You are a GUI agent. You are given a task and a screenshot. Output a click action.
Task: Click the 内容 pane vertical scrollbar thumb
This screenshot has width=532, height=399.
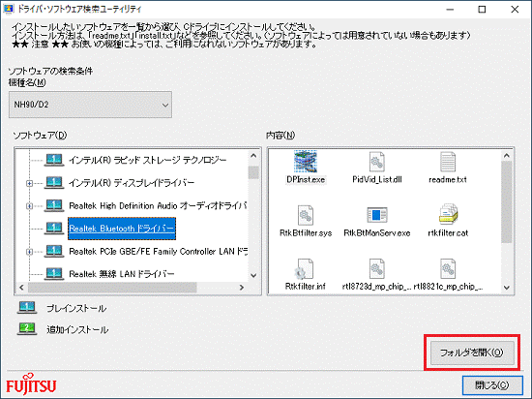point(507,202)
